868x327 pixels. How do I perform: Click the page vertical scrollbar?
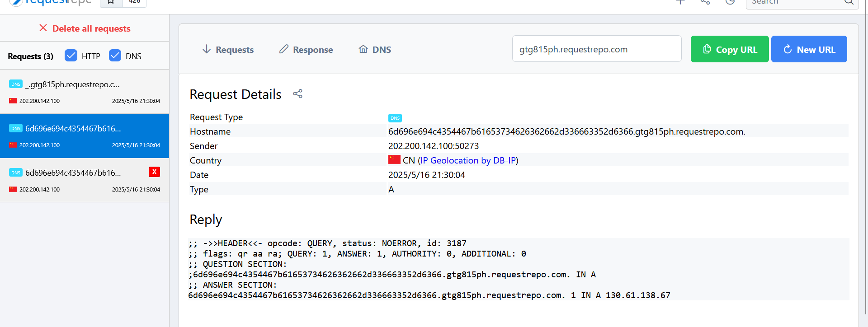[x=866, y=158]
